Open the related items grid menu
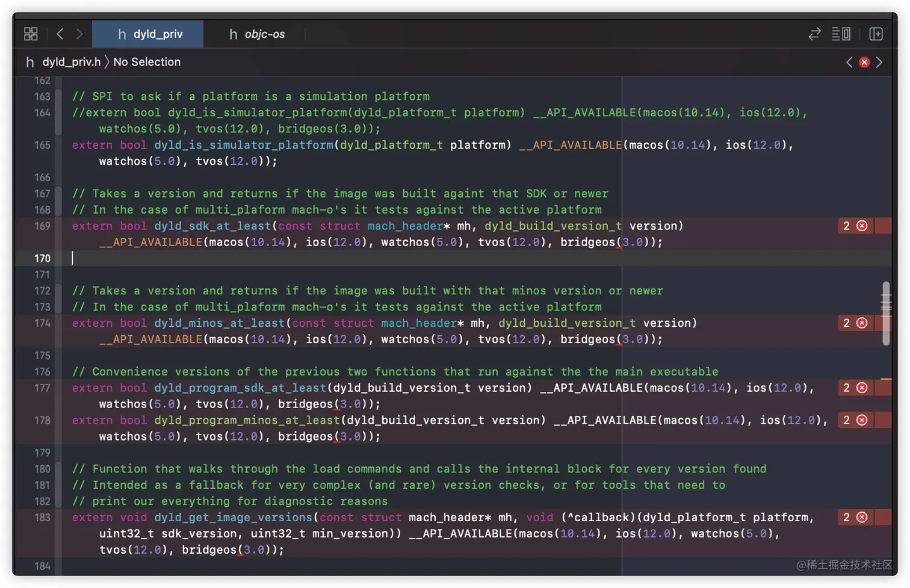 31,34
